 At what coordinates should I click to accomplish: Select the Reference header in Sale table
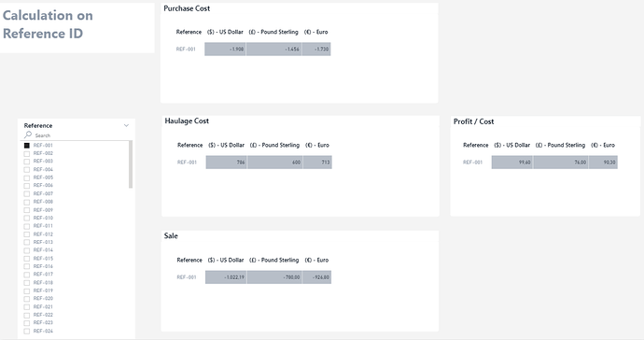tap(189, 260)
